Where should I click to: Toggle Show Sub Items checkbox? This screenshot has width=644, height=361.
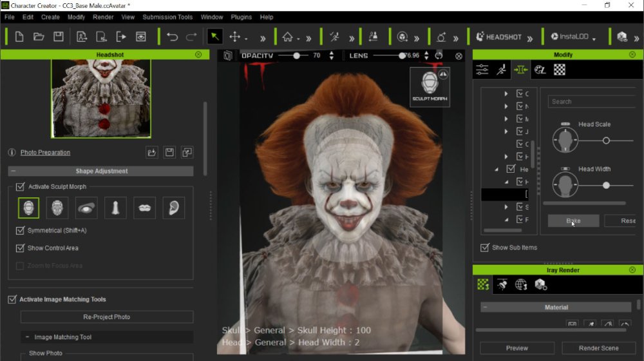coord(485,248)
